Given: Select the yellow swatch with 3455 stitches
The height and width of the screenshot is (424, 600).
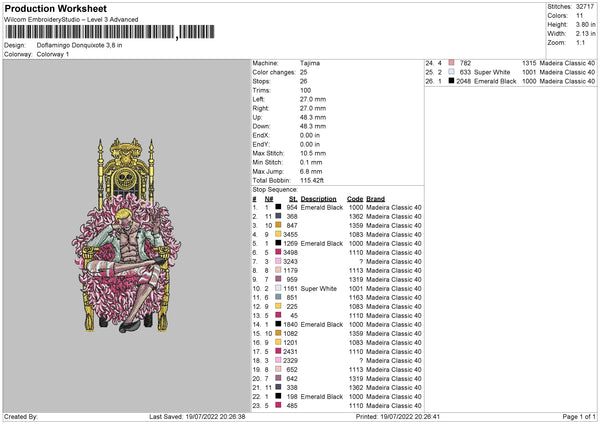Looking at the screenshot, I should (278, 234).
